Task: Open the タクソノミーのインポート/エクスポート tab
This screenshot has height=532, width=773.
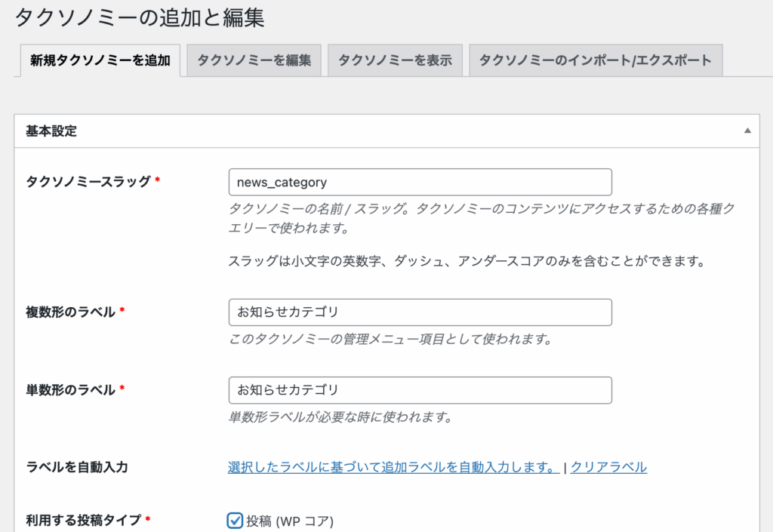Action: [596, 60]
